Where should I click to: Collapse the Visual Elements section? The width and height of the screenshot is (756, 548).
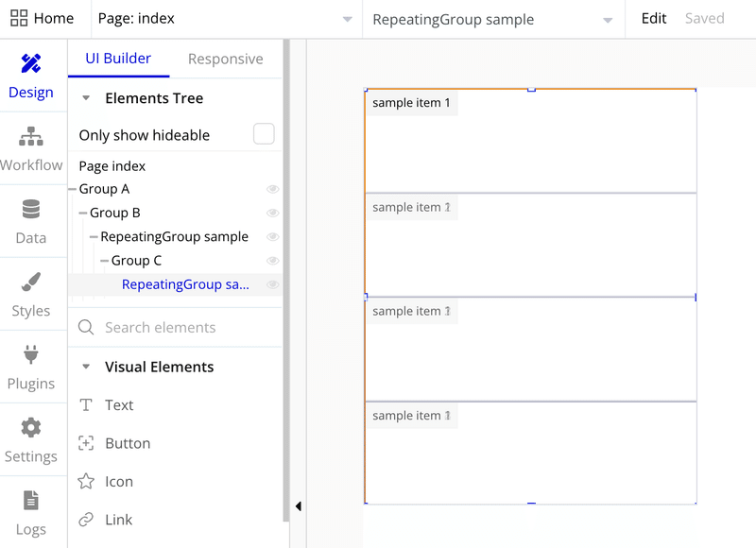pos(86,367)
